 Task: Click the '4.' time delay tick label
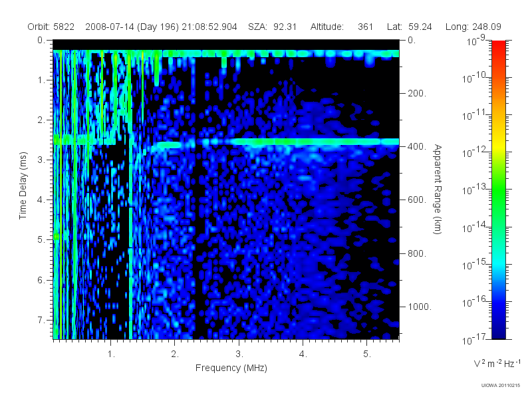[x=41, y=200]
